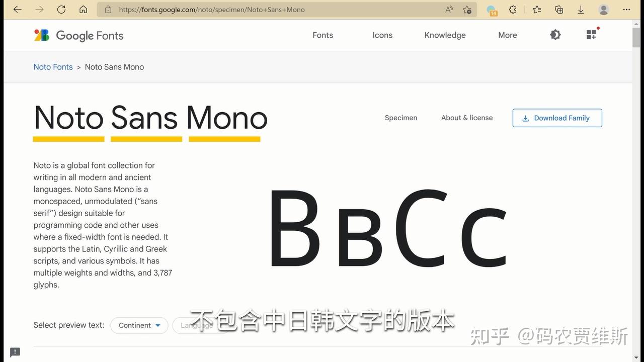The width and height of the screenshot is (644, 362).
Task: Open Edge Collections panel
Action: pyautogui.click(x=559, y=10)
